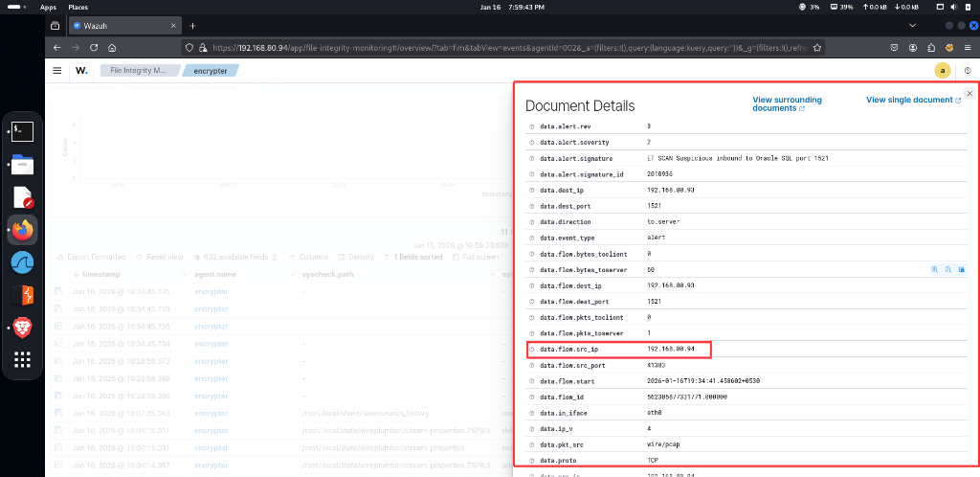This screenshot has height=477, width=980.
Task: Launch the text editor dock icon
Action: click(23, 197)
